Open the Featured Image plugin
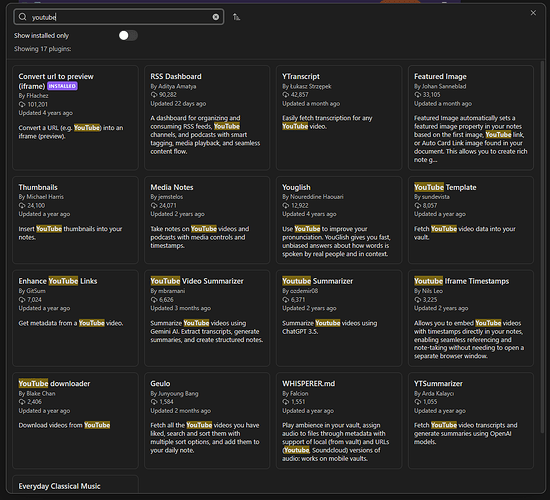The image size is (550, 500). click(471, 118)
